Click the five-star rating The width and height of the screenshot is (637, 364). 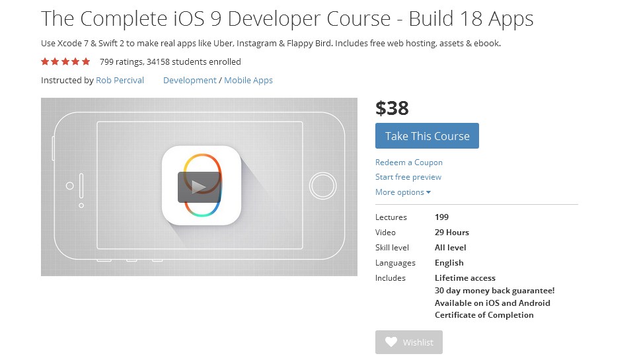[x=65, y=61]
